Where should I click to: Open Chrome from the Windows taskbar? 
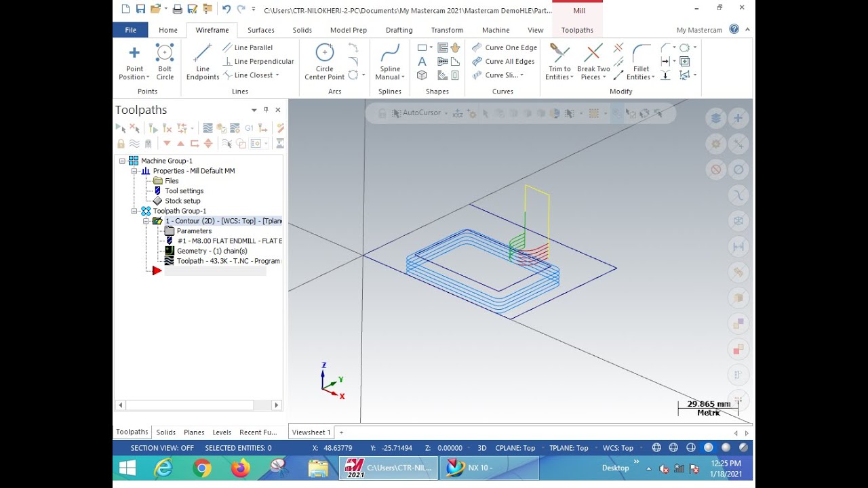click(x=201, y=468)
